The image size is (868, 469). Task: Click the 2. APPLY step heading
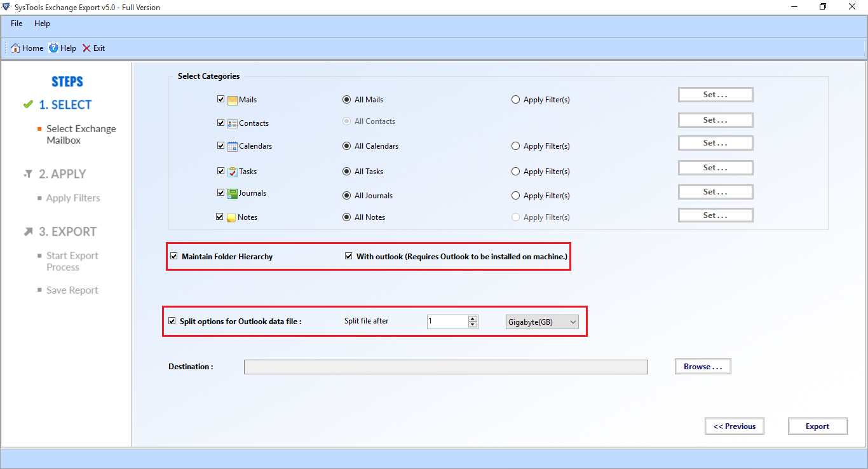[x=62, y=174]
